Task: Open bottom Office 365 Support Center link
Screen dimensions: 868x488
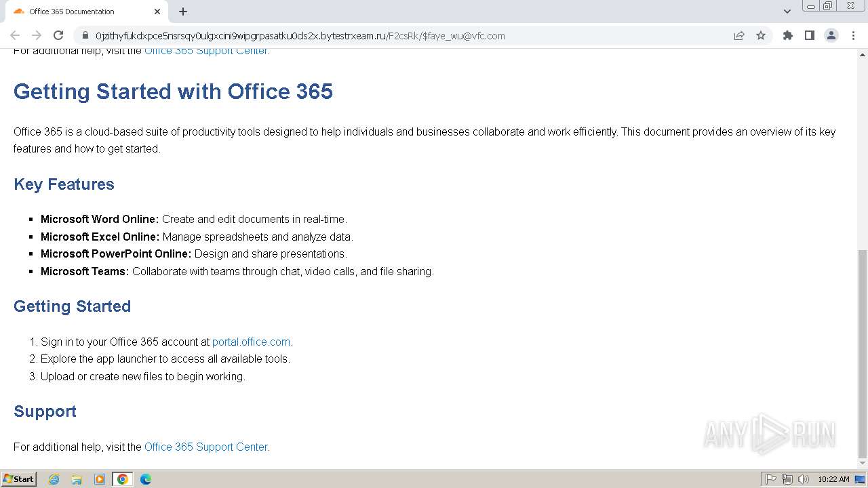Action: [x=206, y=447]
